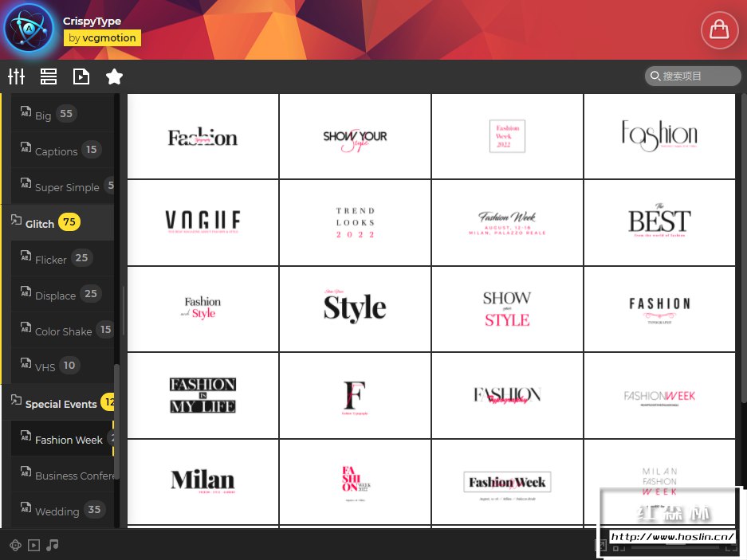Open the serif 'Fashion' preset with pink strike
Viewport: 747px width, 560px height.
[x=203, y=136]
